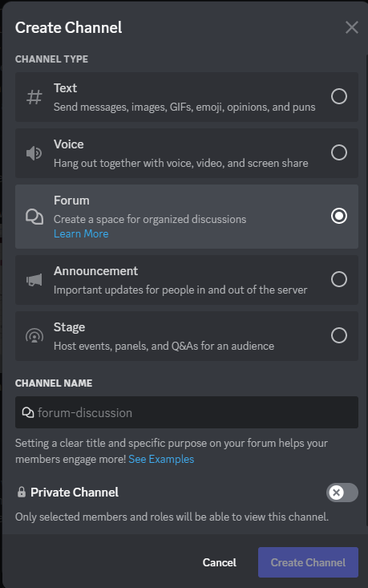Click the Cancel button
This screenshot has width=368, height=588.
(x=219, y=562)
